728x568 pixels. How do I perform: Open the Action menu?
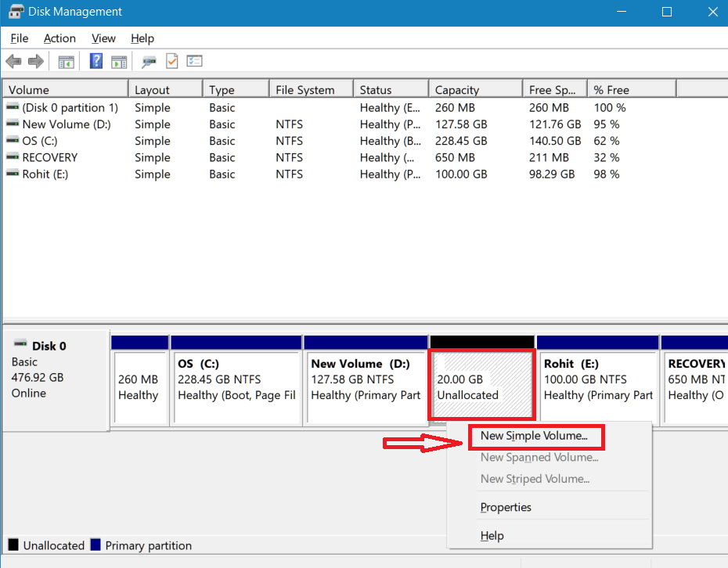[x=59, y=38]
